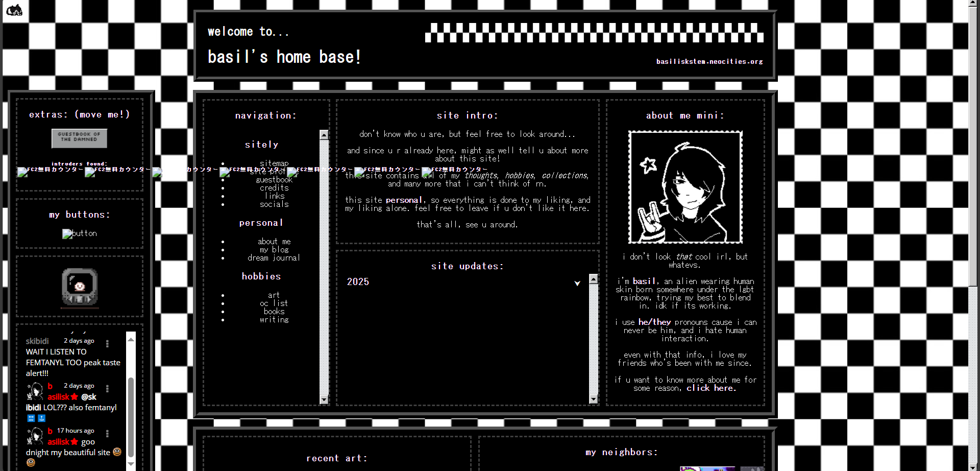
Task: Click the chat box scrollbar thumb
Action: pyautogui.click(x=131, y=417)
